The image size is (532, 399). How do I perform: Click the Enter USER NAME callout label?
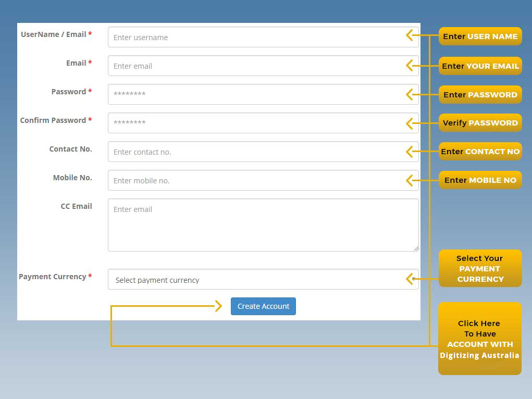tap(480, 36)
